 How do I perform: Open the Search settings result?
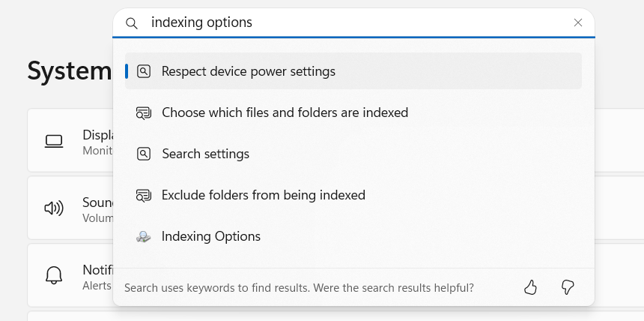click(353, 154)
